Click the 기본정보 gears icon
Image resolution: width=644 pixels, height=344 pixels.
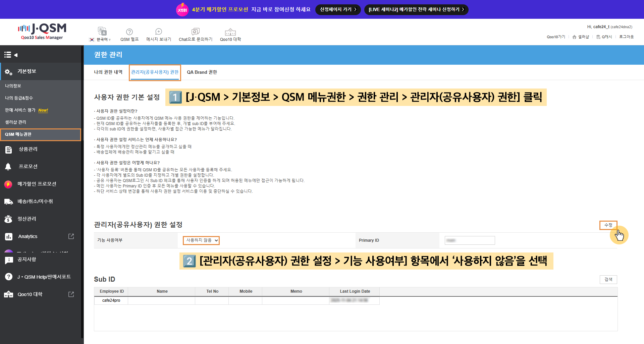8,71
